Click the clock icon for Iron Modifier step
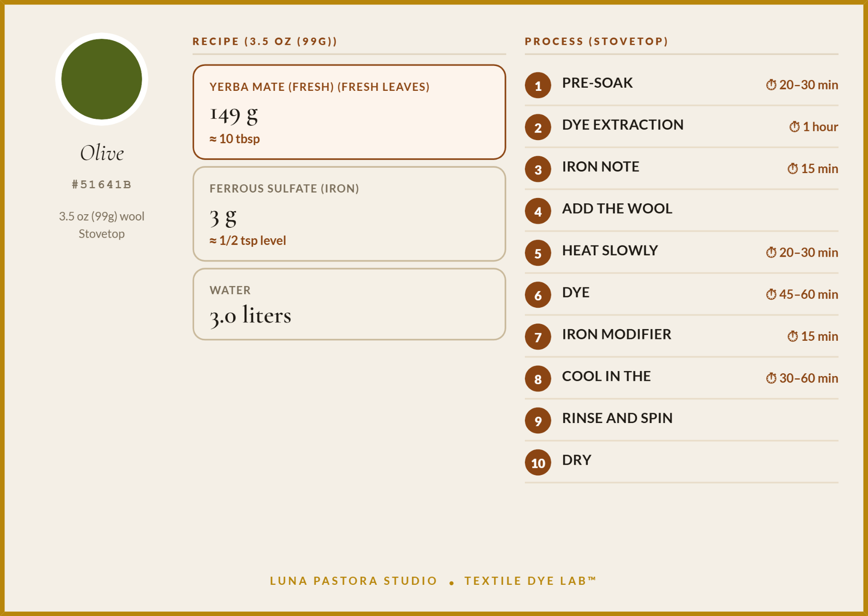Screen dimensions: 868x616 point(793,336)
